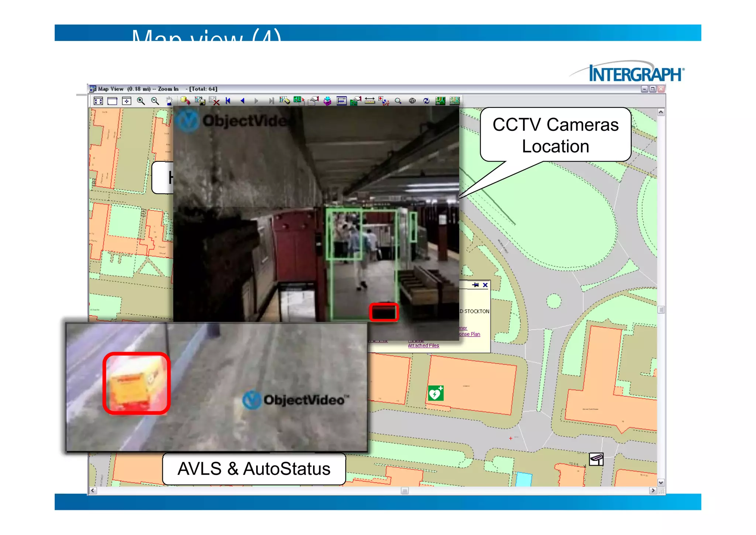Screen dimensions: 756x535
Task: Activate the Pan hand tool
Action: point(169,101)
